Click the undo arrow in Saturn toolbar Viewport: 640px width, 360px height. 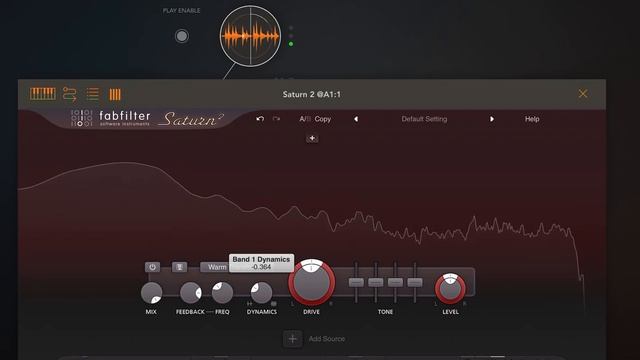click(x=260, y=119)
